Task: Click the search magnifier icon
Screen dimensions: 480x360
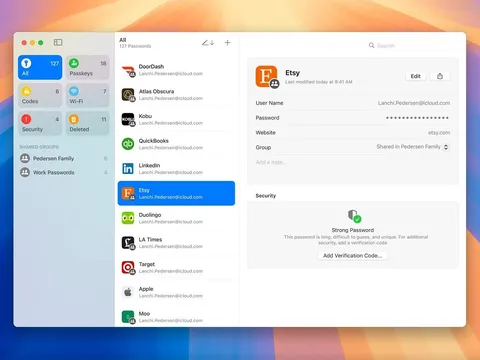Action: (x=371, y=45)
